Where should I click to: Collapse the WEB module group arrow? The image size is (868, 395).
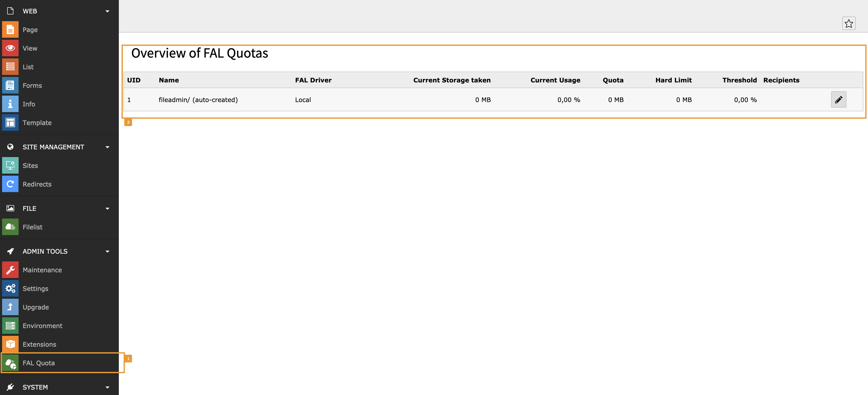click(107, 11)
